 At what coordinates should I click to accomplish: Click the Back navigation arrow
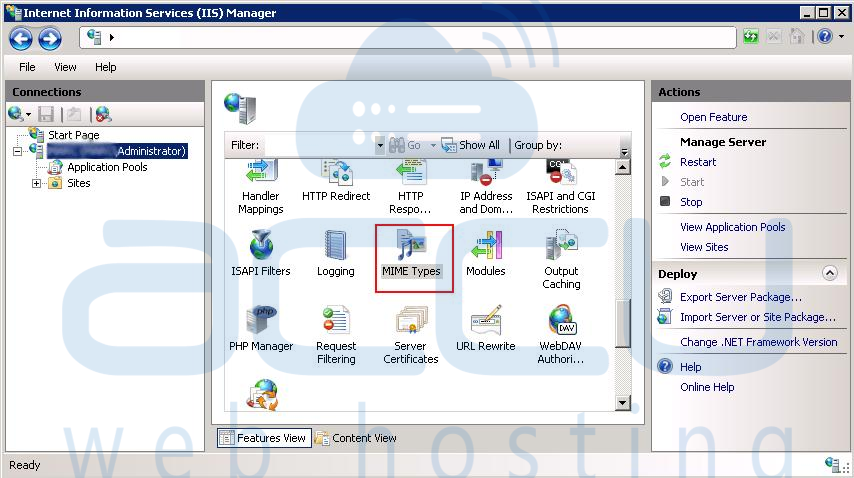[21, 38]
